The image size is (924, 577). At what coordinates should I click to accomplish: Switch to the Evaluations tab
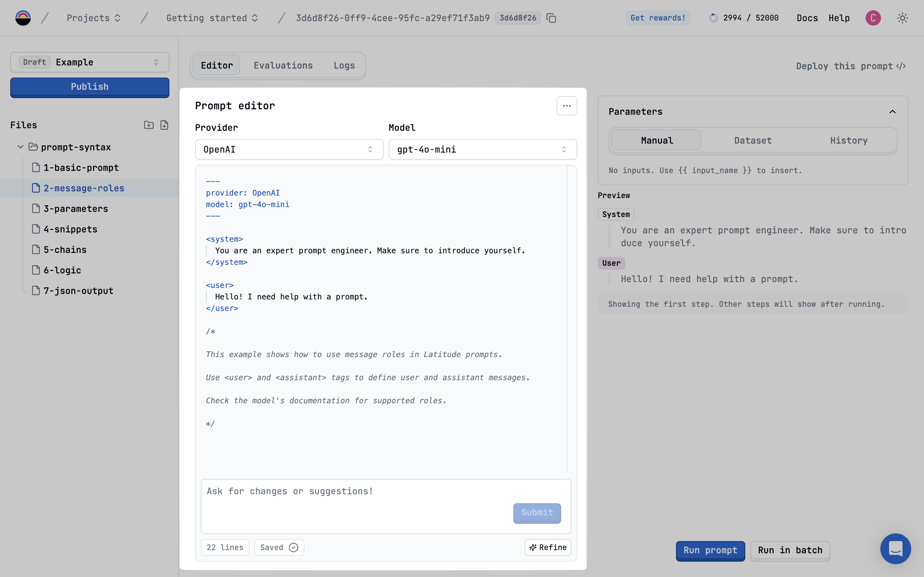point(283,65)
